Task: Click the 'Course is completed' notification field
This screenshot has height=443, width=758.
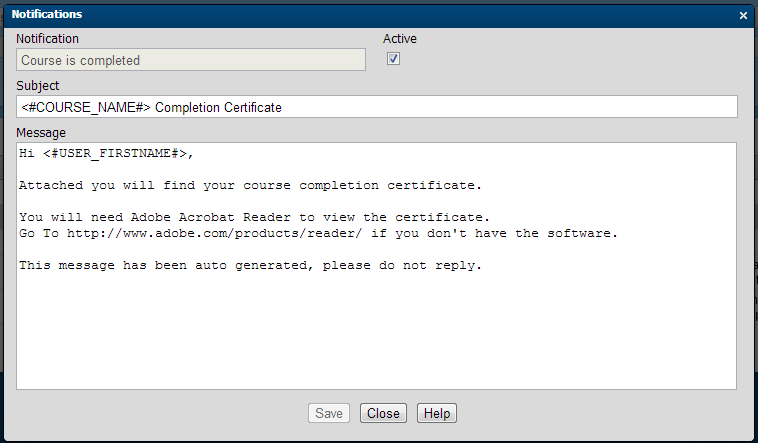Action: click(190, 60)
